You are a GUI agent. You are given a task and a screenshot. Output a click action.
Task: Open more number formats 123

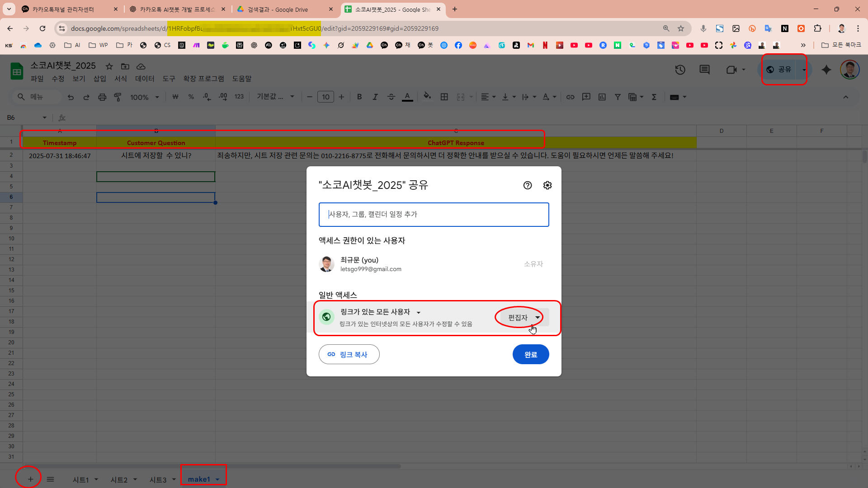point(239,97)
